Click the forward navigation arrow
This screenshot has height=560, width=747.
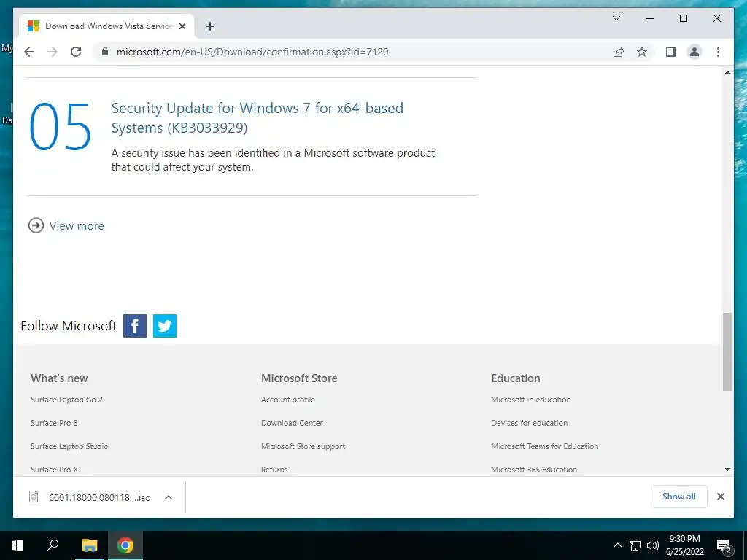(x=53, y=52)
